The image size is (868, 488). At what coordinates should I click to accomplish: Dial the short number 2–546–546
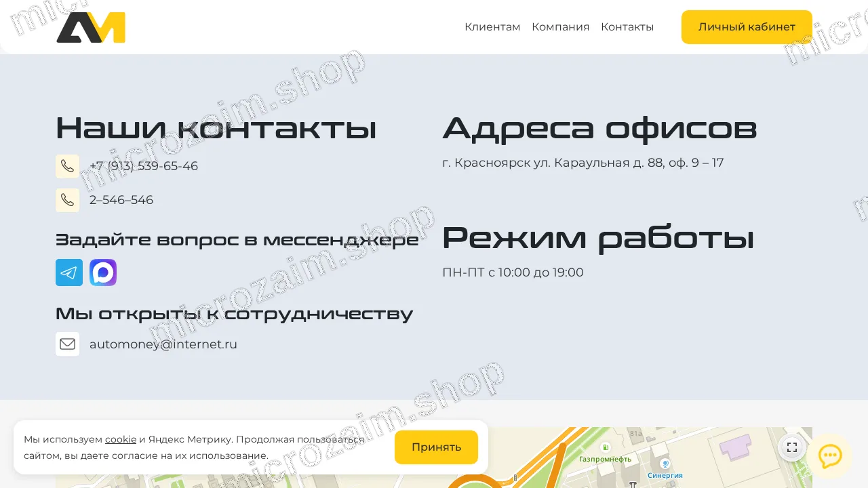(121, 200)
